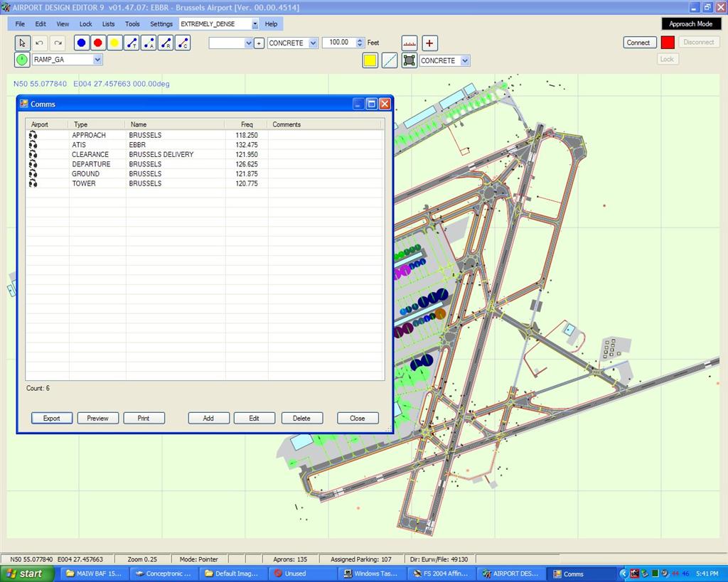Open the Lists menu
Image resolution: width=728 pixels, height=582 pixels.
click(108, 24)
